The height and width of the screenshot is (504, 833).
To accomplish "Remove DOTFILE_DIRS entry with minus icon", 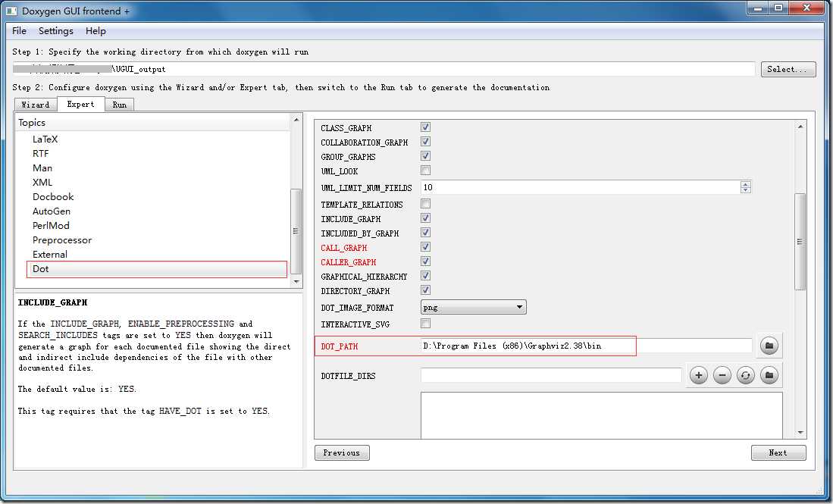I will (722, 375).
